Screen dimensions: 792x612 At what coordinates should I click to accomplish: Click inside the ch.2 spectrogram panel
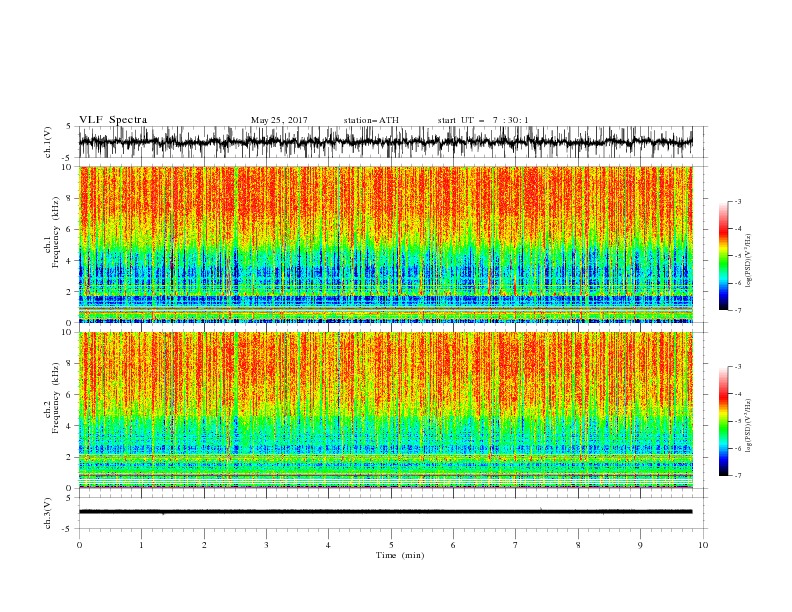click(385, 410)
